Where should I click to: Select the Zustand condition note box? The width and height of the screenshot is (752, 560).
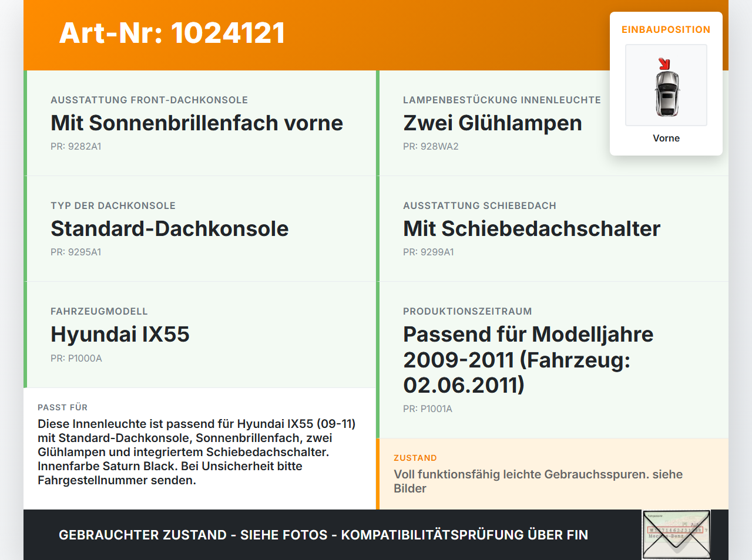click(x=552, y=474)
